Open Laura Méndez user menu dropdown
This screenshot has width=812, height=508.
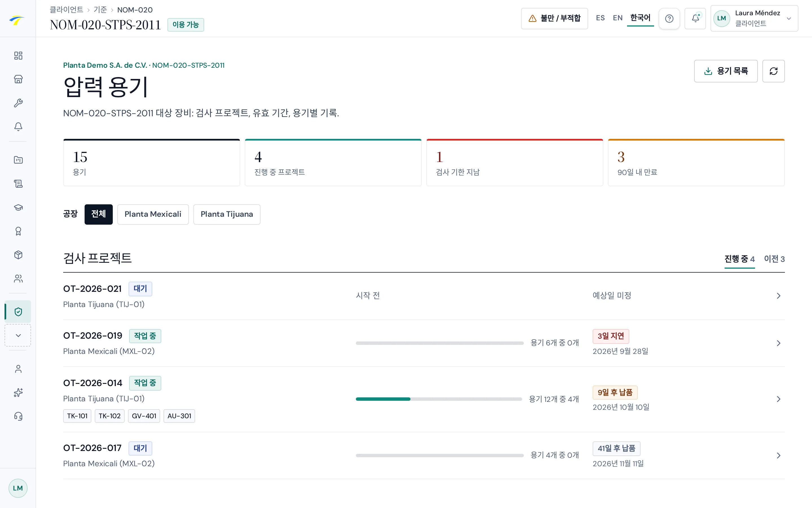pyautogui.click(x=754, y=18)
